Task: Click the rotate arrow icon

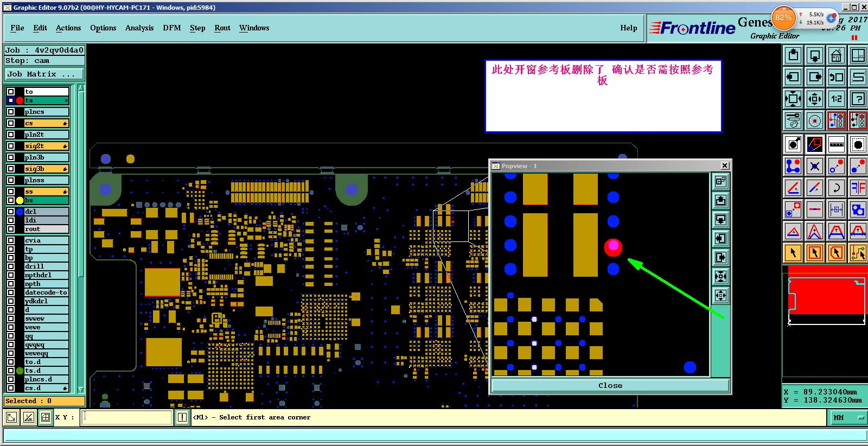Action: (837, 188)
